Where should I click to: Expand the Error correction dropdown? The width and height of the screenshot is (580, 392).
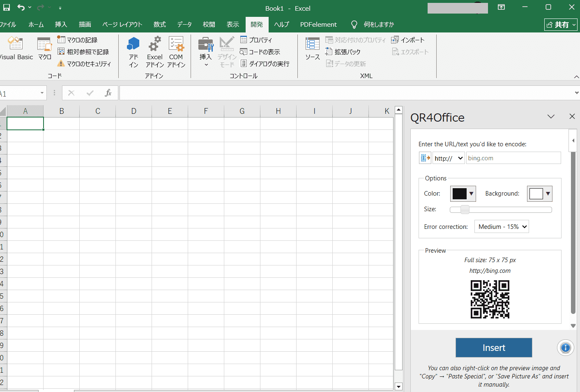(501, 227)
